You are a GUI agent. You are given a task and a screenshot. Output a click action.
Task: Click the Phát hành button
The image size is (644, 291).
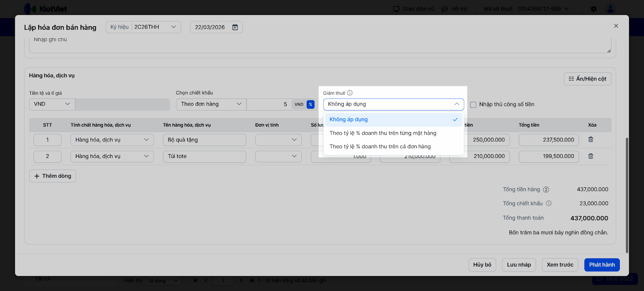tap(602, 265)
